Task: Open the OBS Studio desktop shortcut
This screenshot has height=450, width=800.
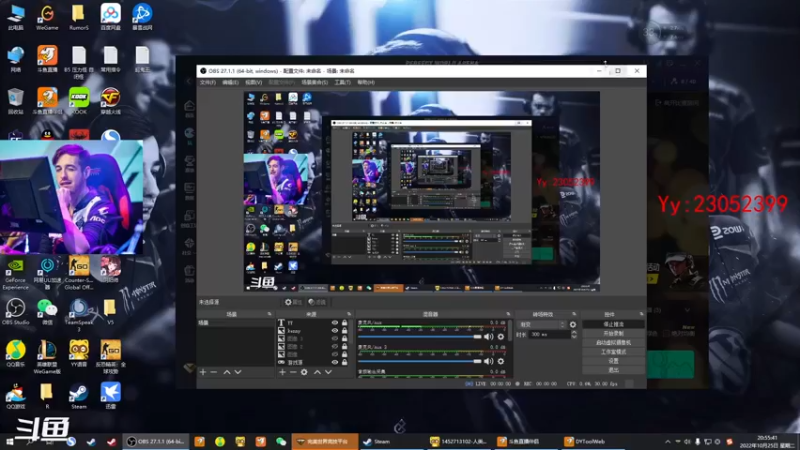Action: [x=15, y=312]
